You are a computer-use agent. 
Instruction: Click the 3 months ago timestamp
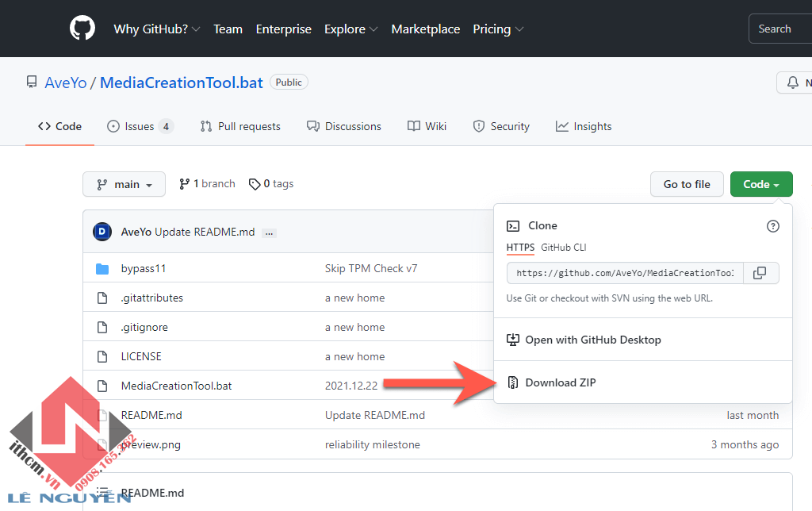745,444
